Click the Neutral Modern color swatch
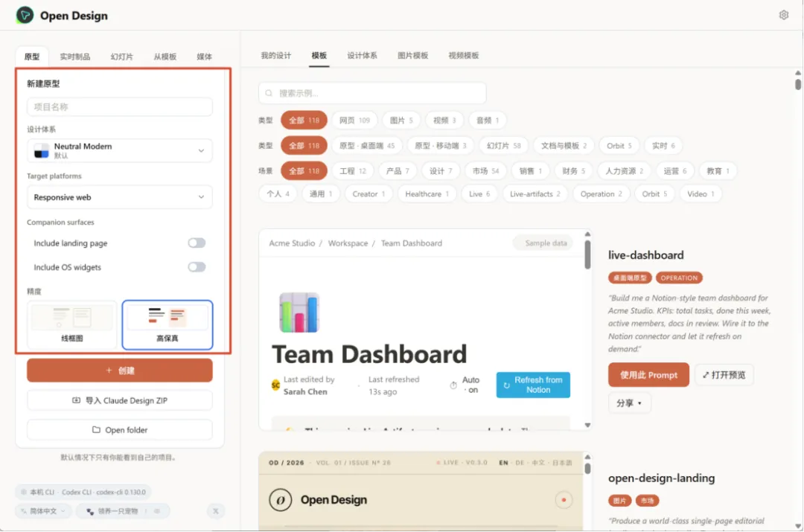Image resolution: width=804 pixels, height=532 pixels. [41, 151]
